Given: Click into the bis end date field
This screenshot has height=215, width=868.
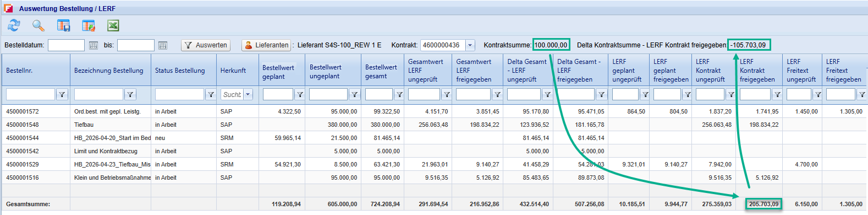Looking at the screenshot, I should pyautogui.click(x=135, y=45).
